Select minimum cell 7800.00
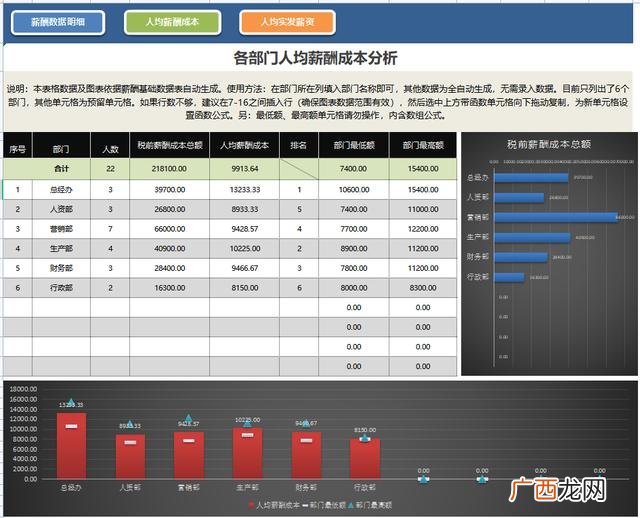The height and width of the screenshot is (518, 640). point(354,268)
